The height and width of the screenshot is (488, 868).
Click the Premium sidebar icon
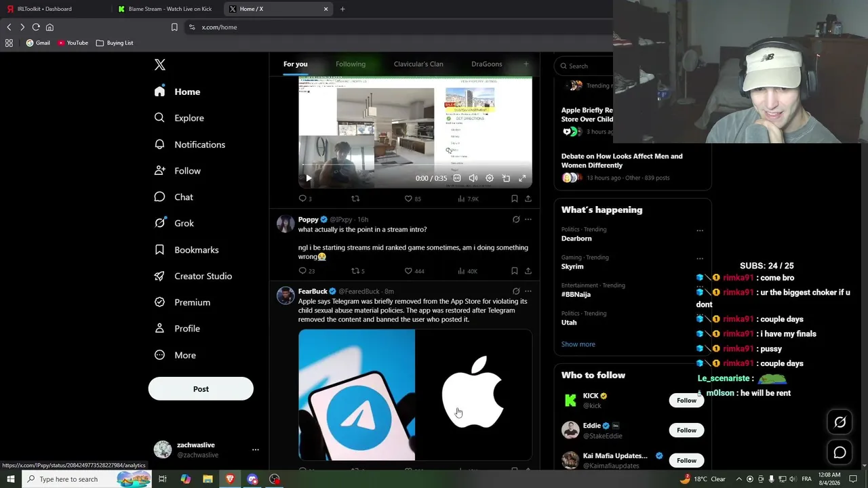(x=159, y=302)
